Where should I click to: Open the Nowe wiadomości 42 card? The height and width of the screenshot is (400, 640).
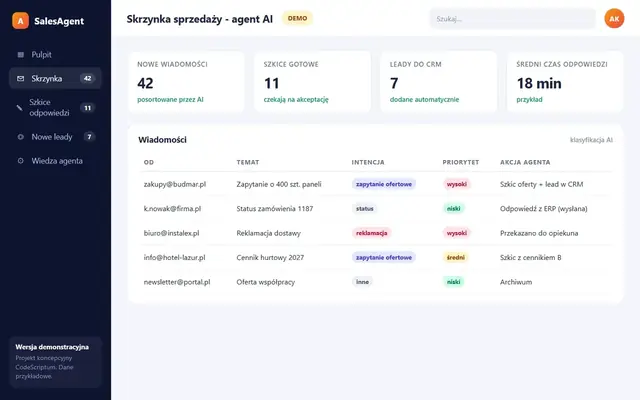(186, 82)
